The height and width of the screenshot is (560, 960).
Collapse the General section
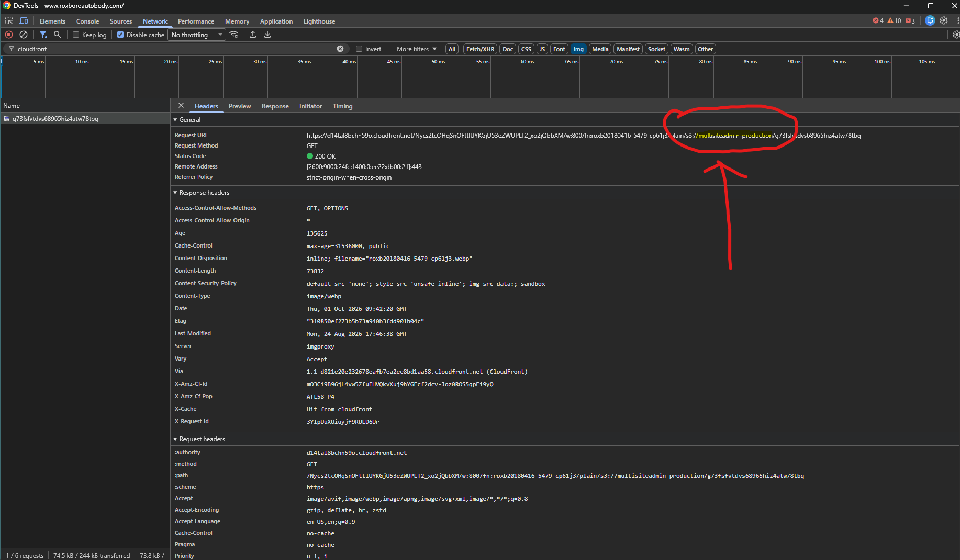(175, 120)
